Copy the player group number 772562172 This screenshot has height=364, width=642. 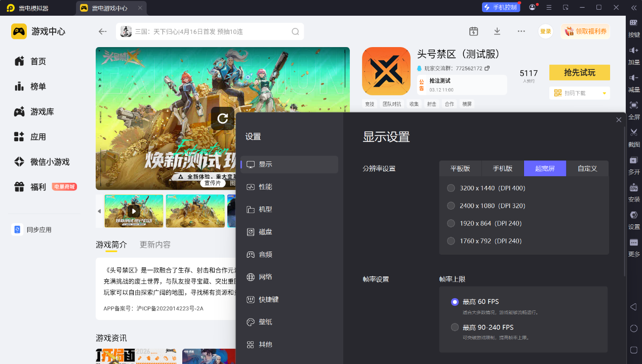pyautogui.click(x=487, y=68)
